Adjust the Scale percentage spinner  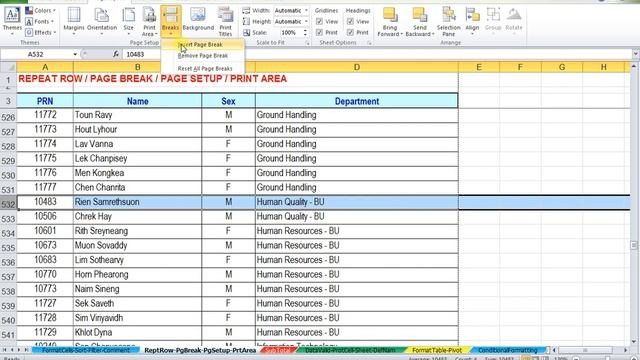[305, 32]
